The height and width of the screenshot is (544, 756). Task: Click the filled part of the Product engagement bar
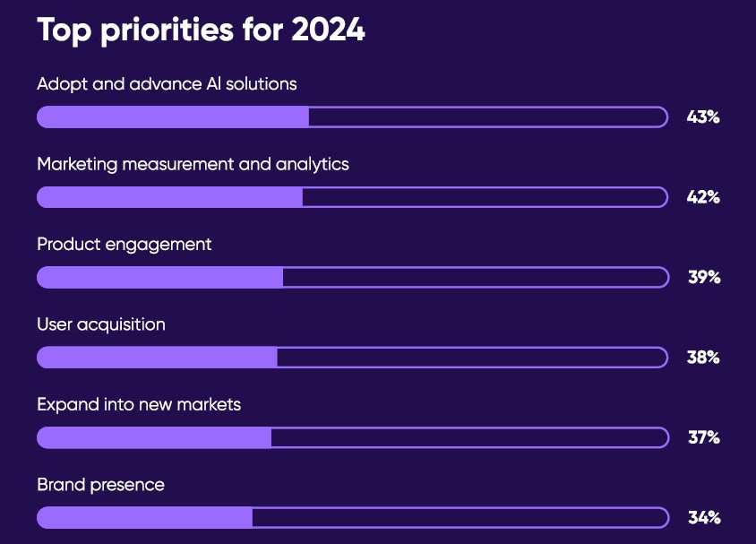coord(159,277)
